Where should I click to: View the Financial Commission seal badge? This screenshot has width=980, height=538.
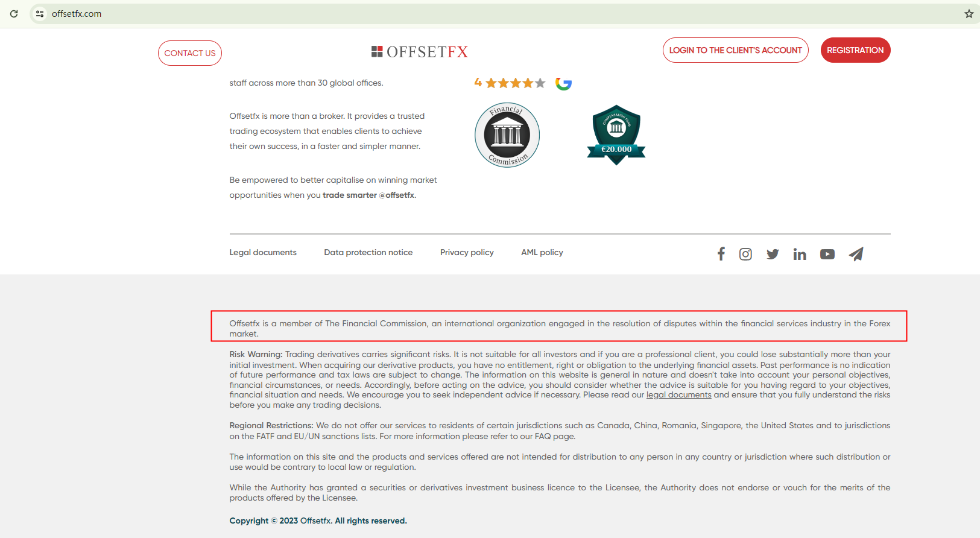[507, 135]
